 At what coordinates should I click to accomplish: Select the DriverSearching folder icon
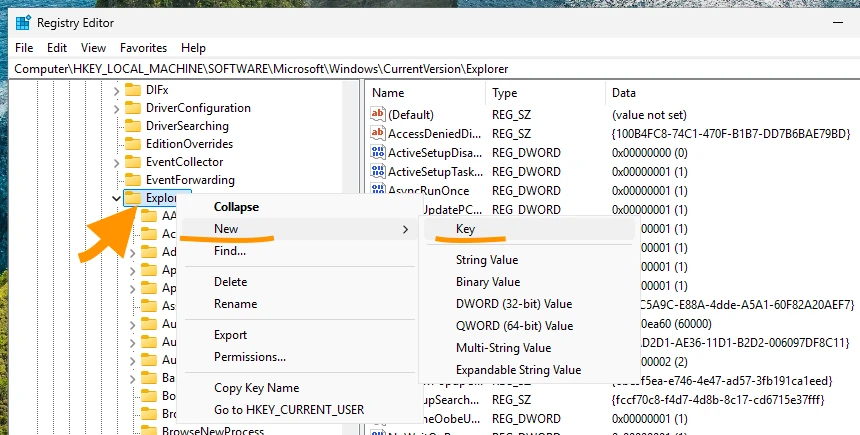point(133,126)
